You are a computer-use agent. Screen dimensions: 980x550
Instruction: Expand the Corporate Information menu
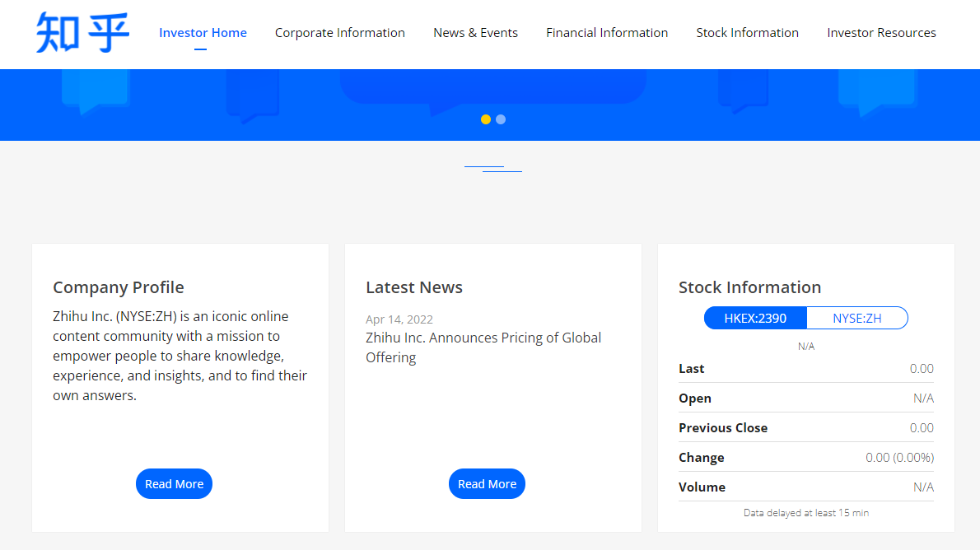point(339,33)
